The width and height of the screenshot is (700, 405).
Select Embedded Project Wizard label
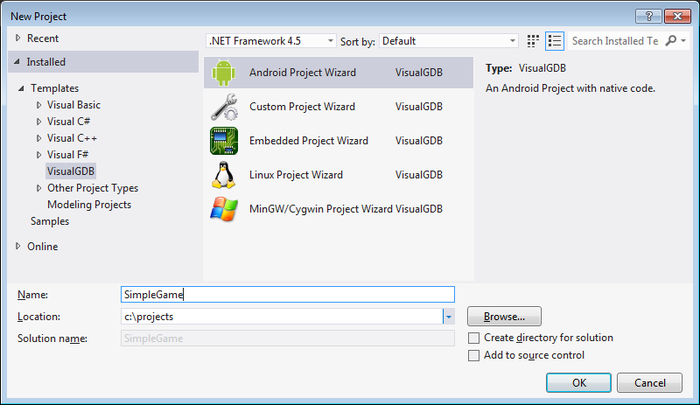tap(308, 141)
